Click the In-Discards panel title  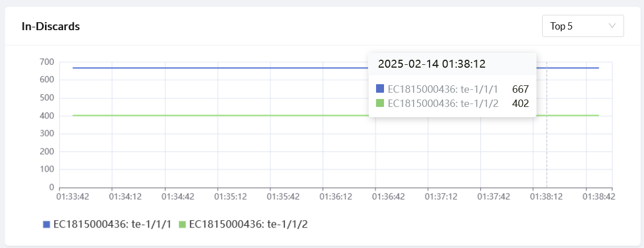coord(51,26)
